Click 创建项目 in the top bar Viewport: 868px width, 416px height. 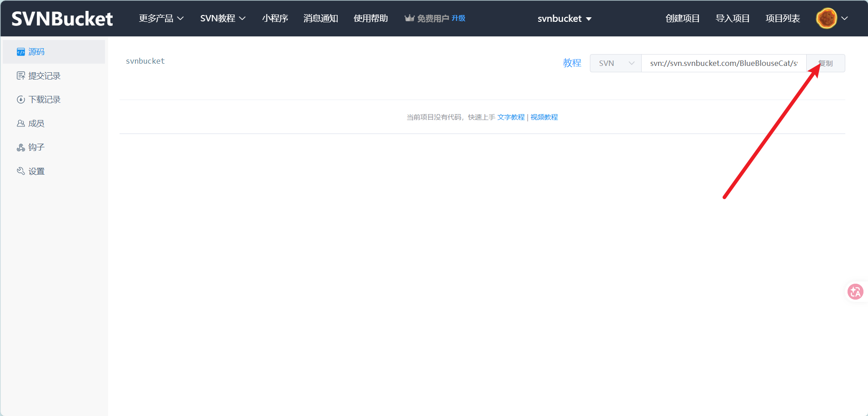tap(683, 18)
